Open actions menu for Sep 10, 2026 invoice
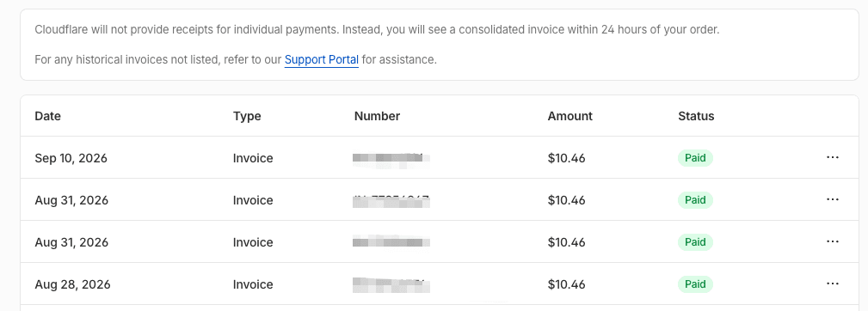The width and height of the screenshot is (868, 311). pyautogui.click(x=832, y=157)
